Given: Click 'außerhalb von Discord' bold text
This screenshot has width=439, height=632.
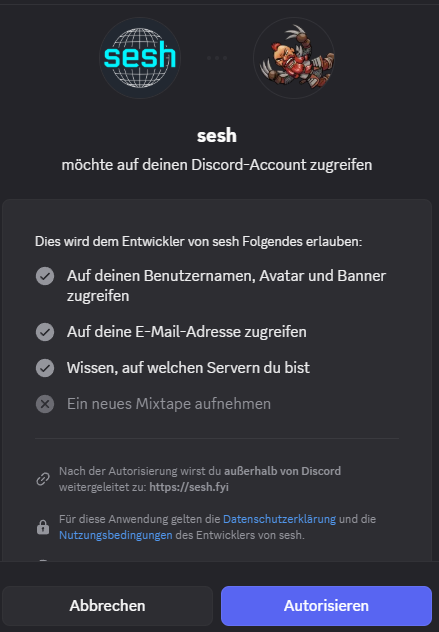Looking at the screenshot, I should (283, 471).
